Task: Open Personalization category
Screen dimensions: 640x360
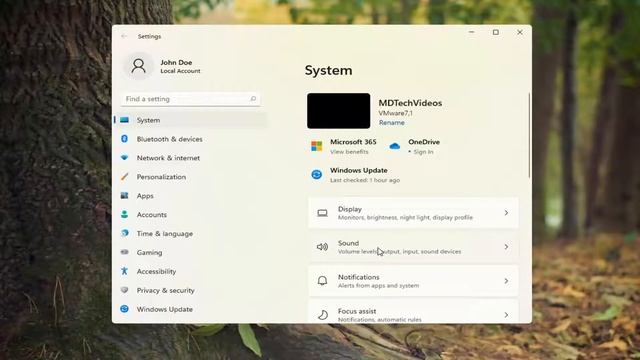Action: pyautogui.click(x=161, y=177)
